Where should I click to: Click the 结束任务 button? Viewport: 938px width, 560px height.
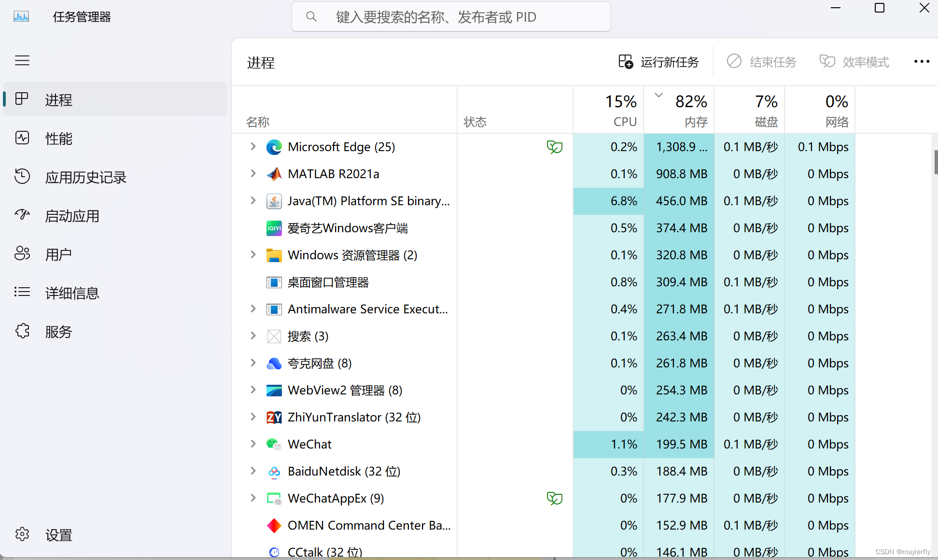(x=761, y=62)
